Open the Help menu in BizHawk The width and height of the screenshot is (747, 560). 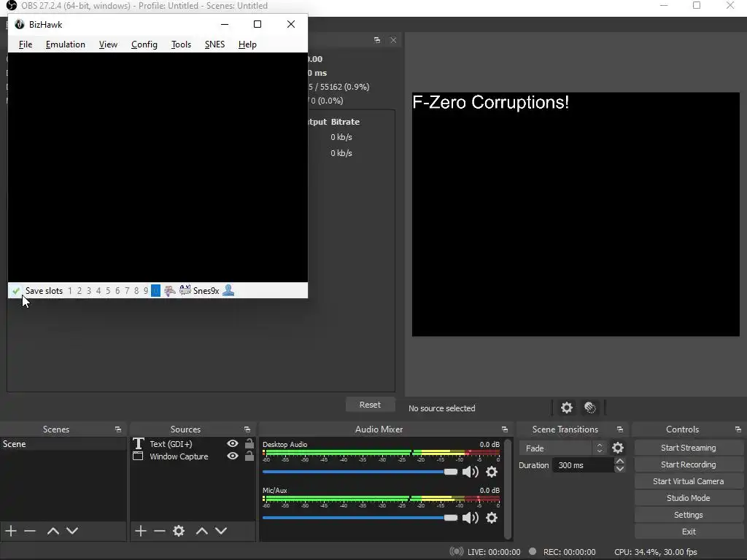pyautogui.click(x=247, y=44)
